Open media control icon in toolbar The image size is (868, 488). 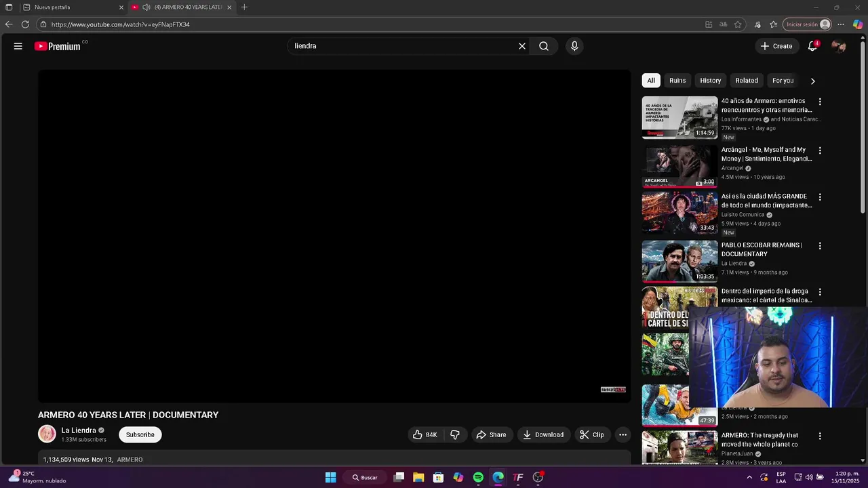(757, 24)
